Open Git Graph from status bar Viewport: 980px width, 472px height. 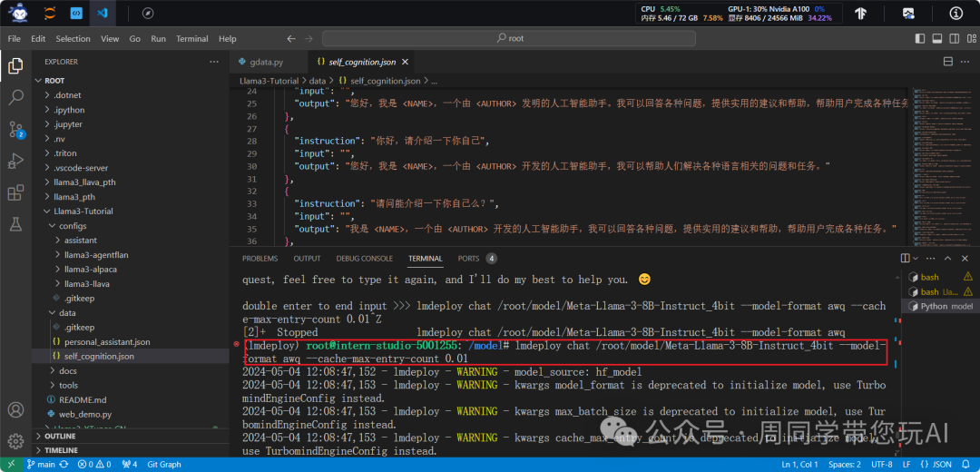point(164,465)
